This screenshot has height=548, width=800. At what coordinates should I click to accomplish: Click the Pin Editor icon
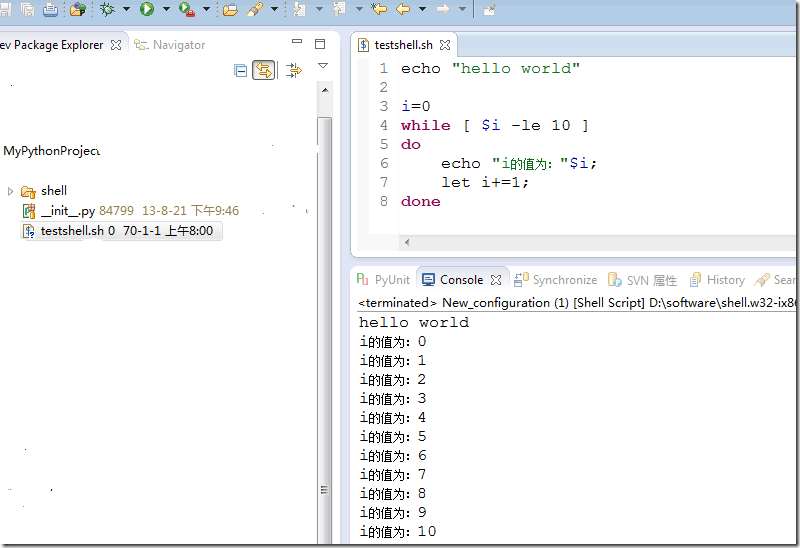point(489,10)
